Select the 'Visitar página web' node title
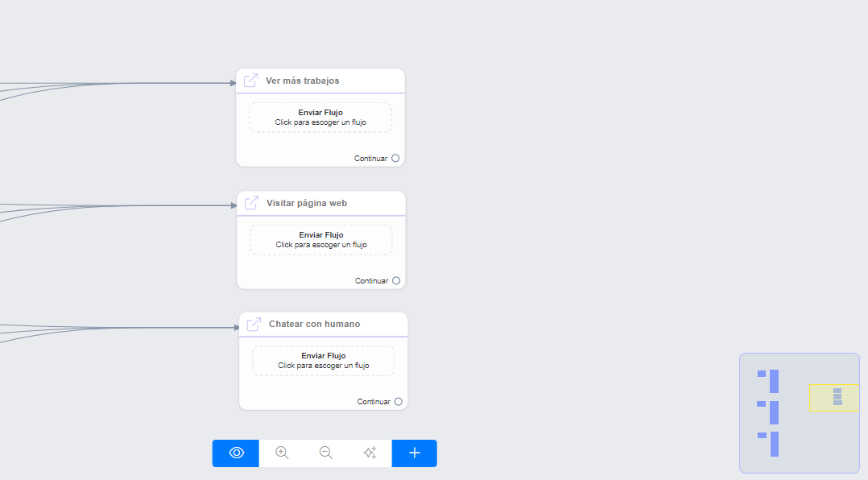 tap(307, 203)
